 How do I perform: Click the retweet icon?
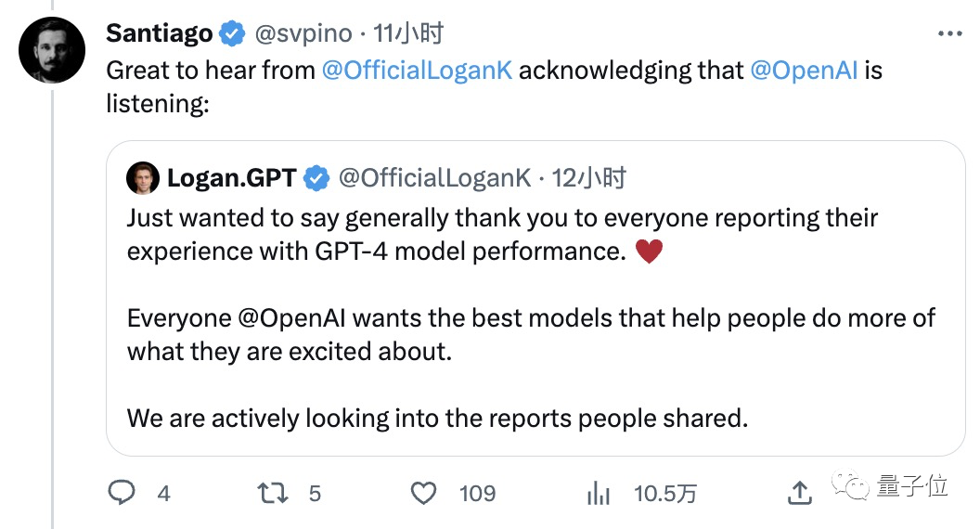[272, 492]
